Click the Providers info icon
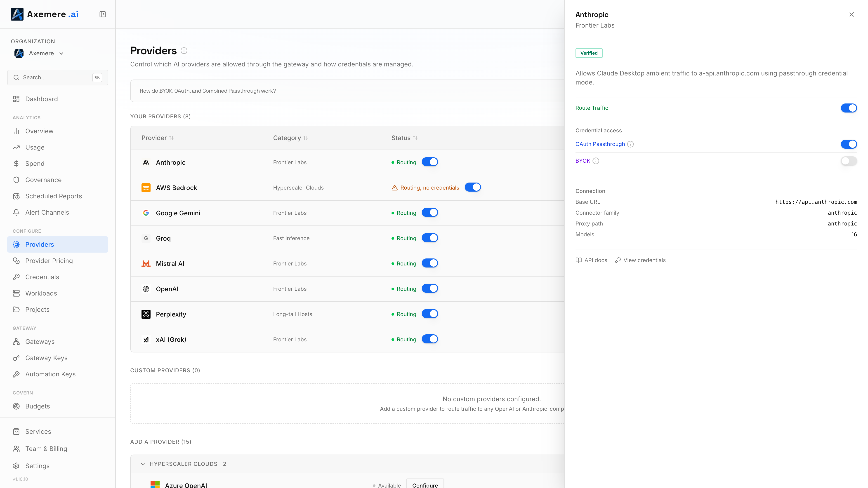 pos(184,51)
